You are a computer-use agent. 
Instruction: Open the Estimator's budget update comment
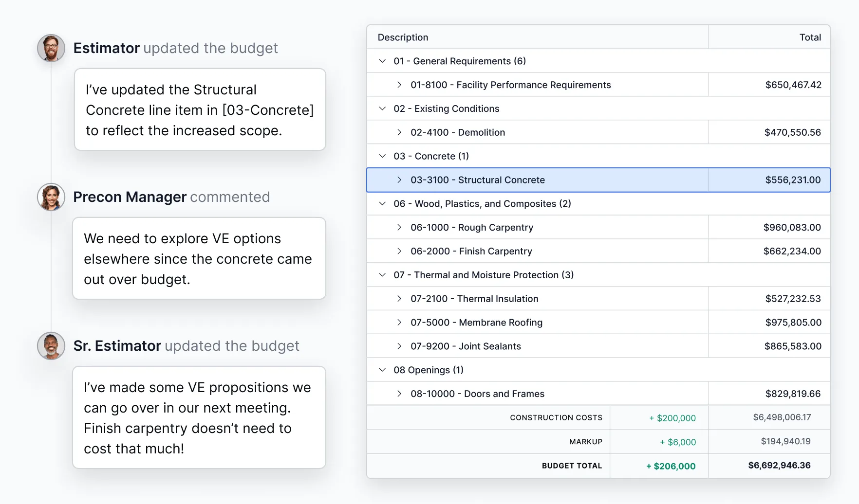[199, 109]
